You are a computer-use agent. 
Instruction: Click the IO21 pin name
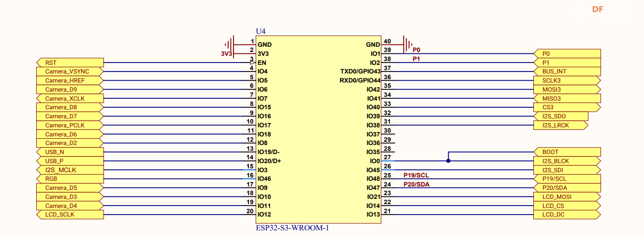[373, 197]
